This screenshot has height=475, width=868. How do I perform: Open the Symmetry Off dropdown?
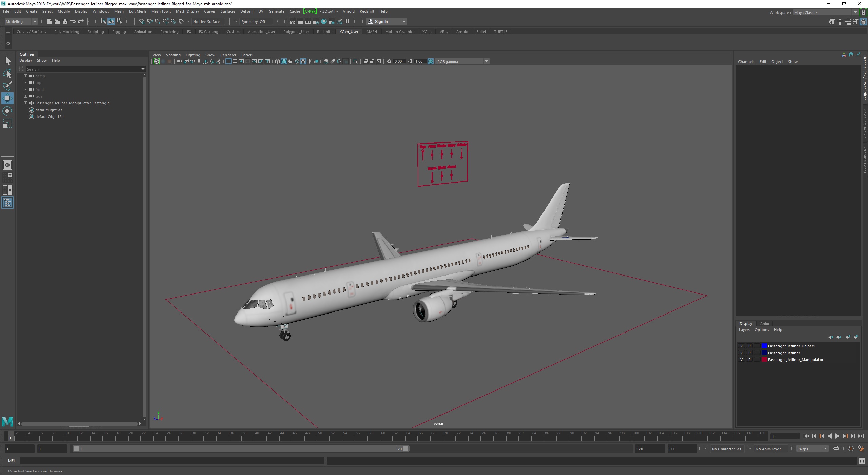pyautogui.click(x=256, y=21)
